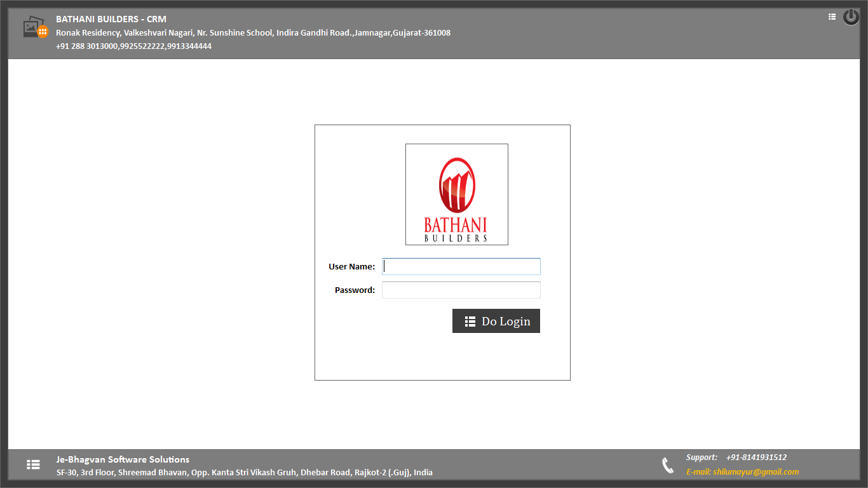Screen dimensions: 868x488
Task: Open the small list icon near power button
Action: [x=832, y=17]
